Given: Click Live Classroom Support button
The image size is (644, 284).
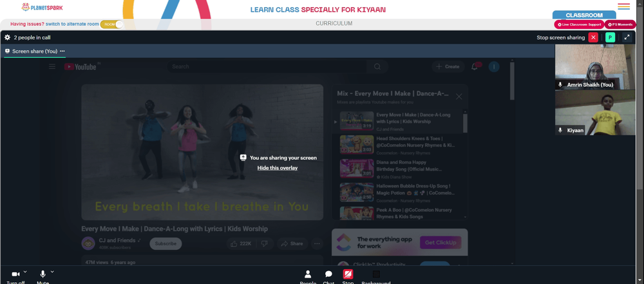Looking at the screenshot, I should pyautogui.click(x=579, y=24).
